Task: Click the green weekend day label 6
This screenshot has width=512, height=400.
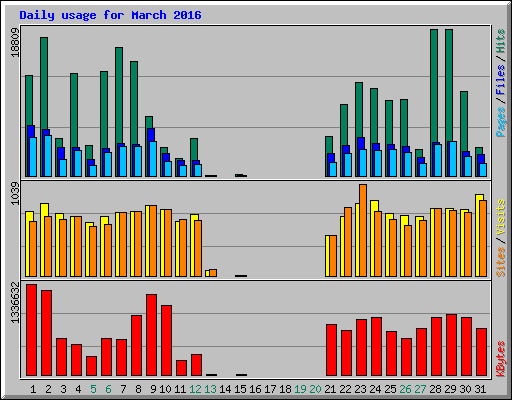Action: coord(108,389)
